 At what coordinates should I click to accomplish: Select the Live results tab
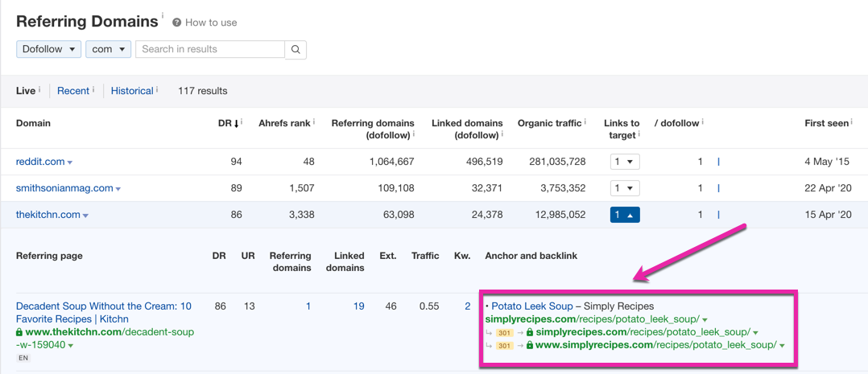26,91
